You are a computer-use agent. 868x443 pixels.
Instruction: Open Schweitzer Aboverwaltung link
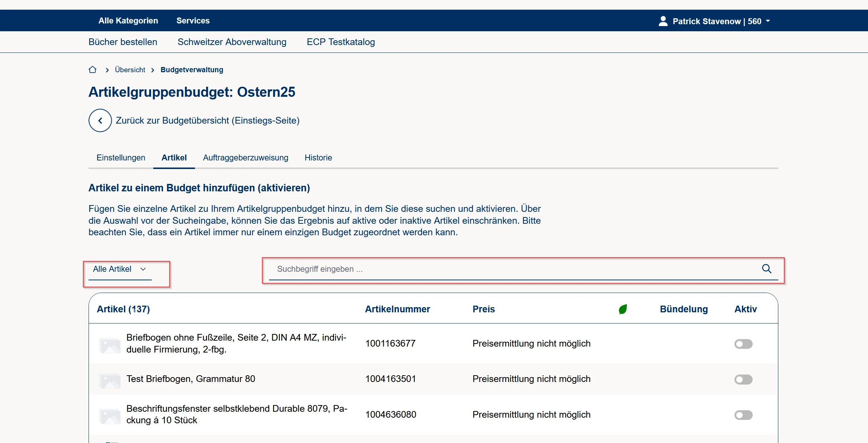(232, 42)
